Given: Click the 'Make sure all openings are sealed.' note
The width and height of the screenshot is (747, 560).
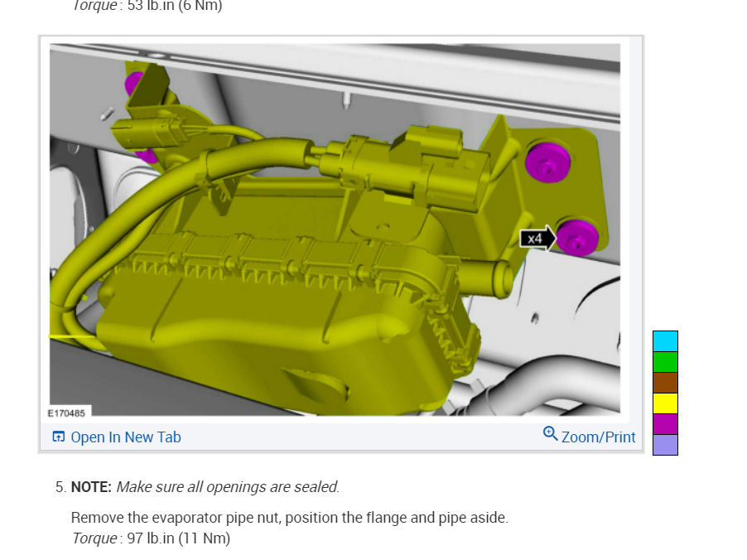Looking at the screenshot, I should click(228, 486).
